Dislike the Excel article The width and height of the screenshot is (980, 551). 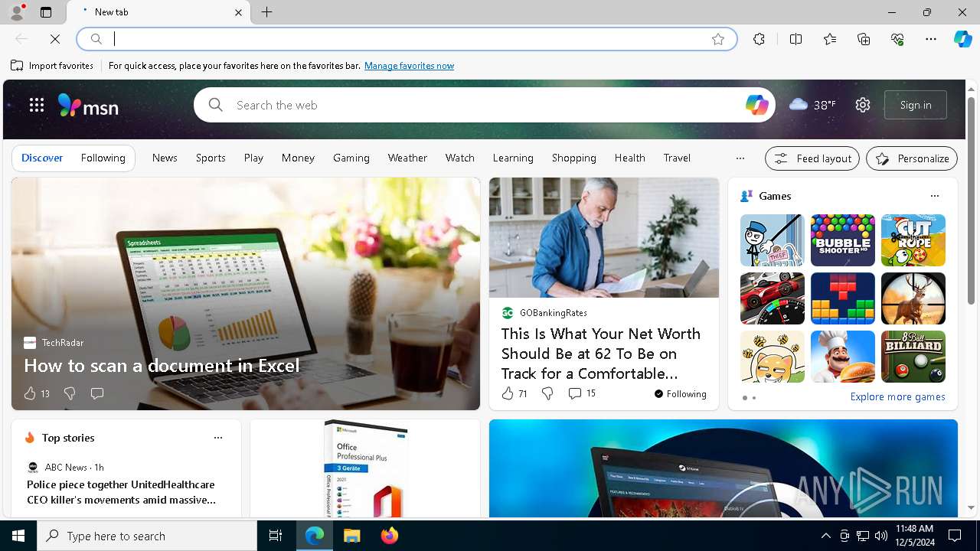[x=70, y=393]
